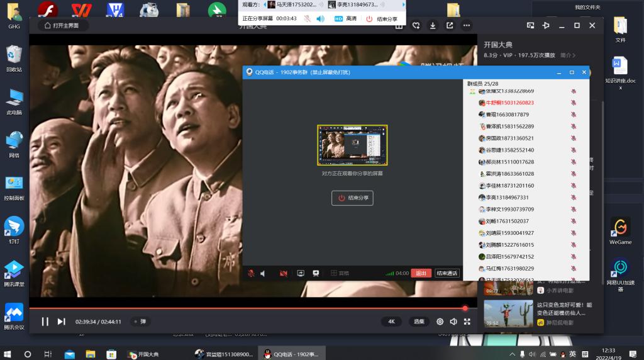Switch to 宫格 grid layout
This screenshot has height=360, width=644.
340,273
